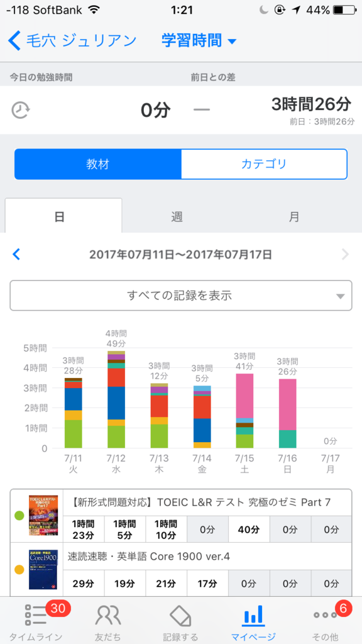
Task: Go back to 毛穴 ジュリアン profile
Action: click(72, 41)
